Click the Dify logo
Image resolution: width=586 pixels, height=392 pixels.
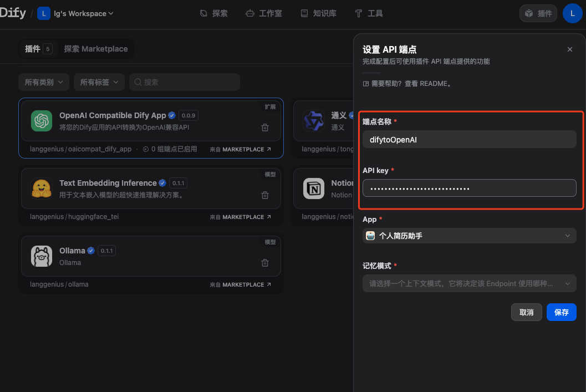click(x=13, y=13)
